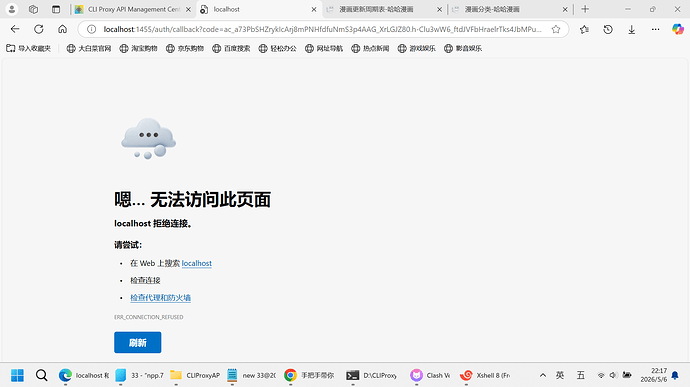
Task: Open the notification bell icon
Action: pos(675,376)
